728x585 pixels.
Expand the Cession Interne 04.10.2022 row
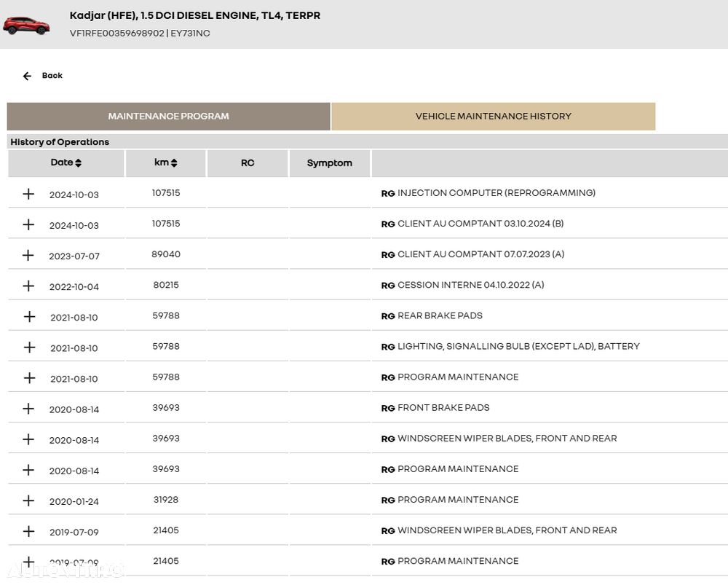(x=29, y=286)
